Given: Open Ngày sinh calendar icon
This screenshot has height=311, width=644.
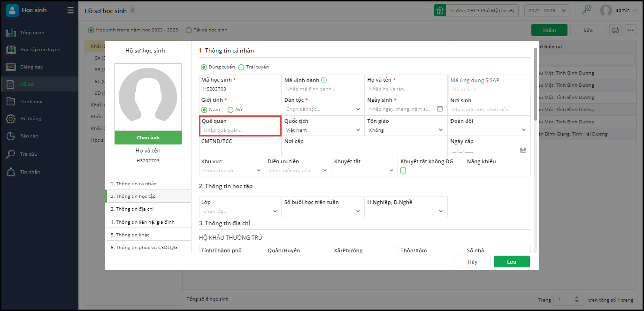Looking at the screenshot, I should 440,109.
